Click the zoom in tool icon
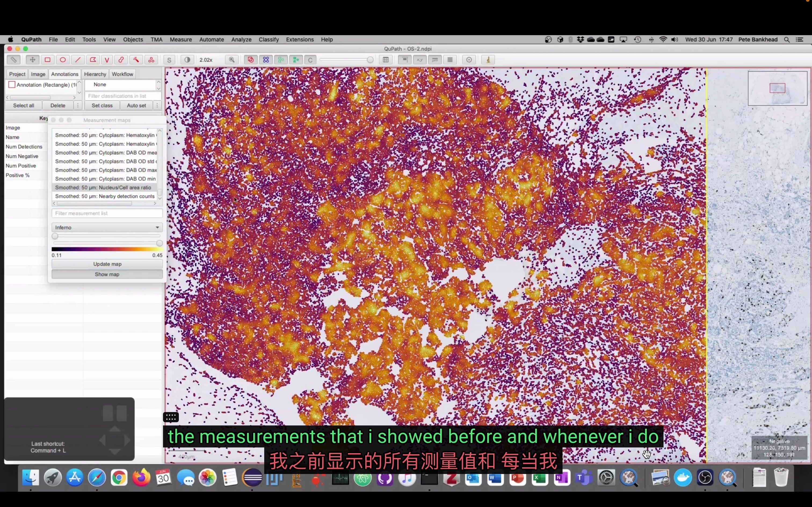Screen dimensions: 812x507 232,60
